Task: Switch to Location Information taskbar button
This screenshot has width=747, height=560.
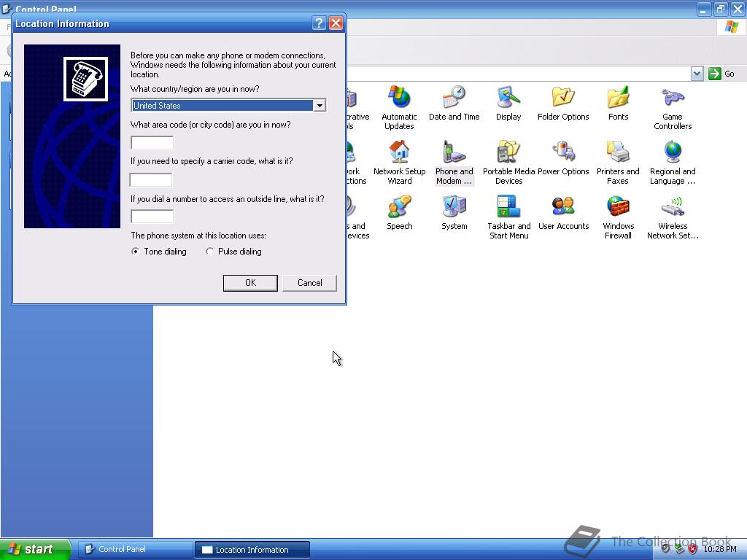Action: pos(252,550)
